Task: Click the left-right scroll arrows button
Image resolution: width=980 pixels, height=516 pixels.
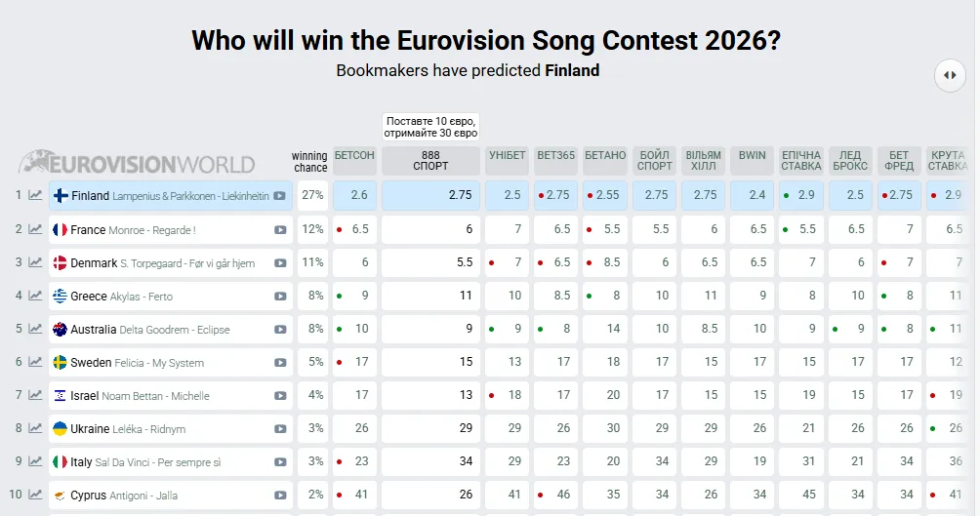Action: [949, 75]
